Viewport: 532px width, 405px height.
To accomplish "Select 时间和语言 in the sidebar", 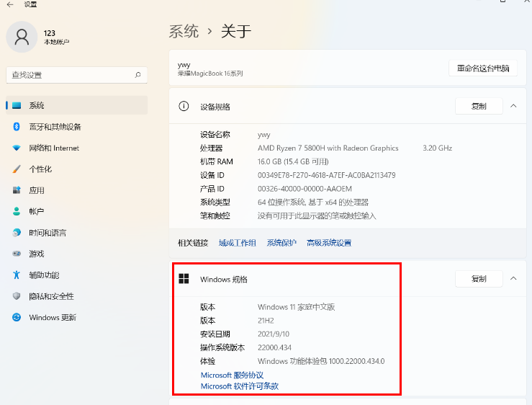I will click(x=48, y=233).
